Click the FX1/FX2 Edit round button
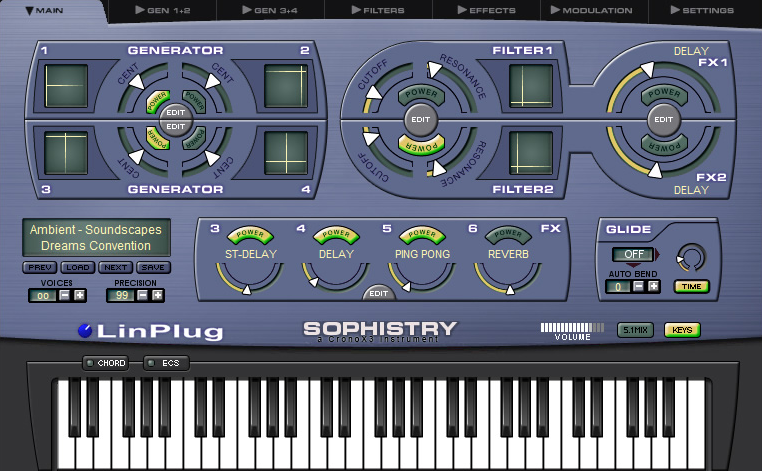The image size is (762, 471). 662,119
